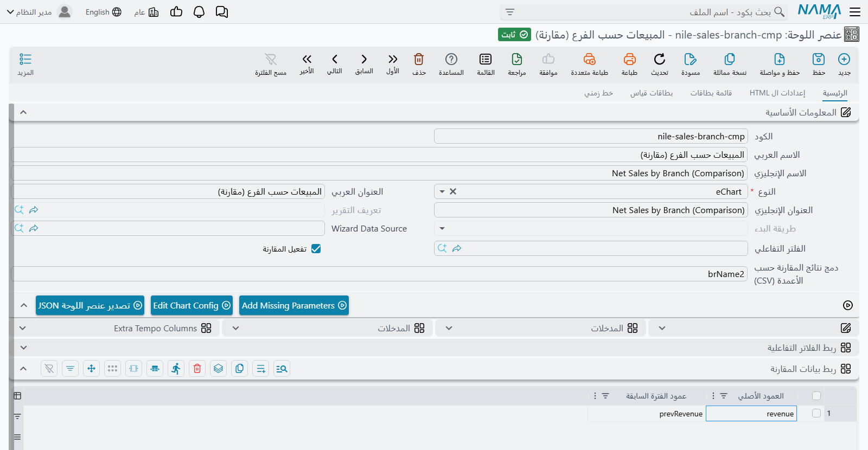Click the grid search icon in comparison toolbar
Viewport: 868px width, 450px height.
pos(282,369)
